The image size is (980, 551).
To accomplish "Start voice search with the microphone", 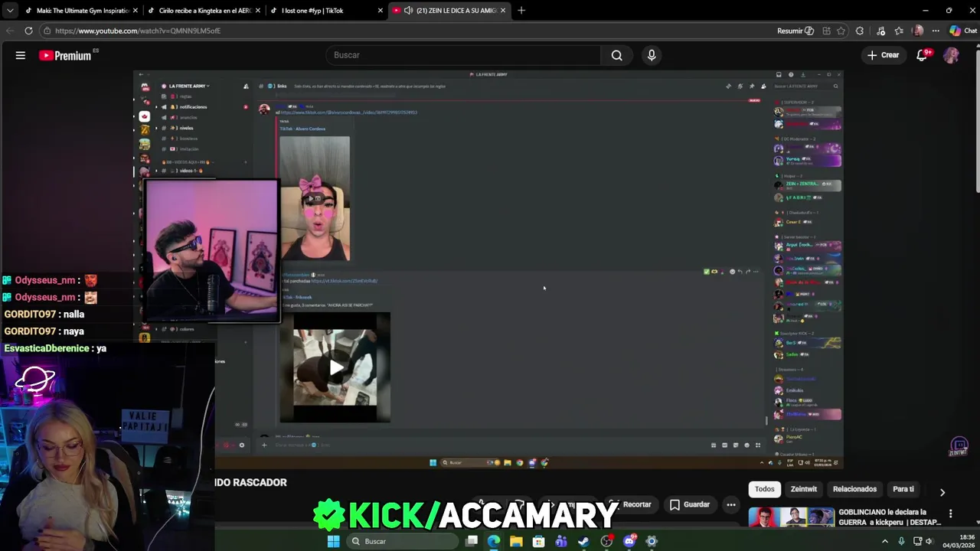I will (x=652, y=55).
